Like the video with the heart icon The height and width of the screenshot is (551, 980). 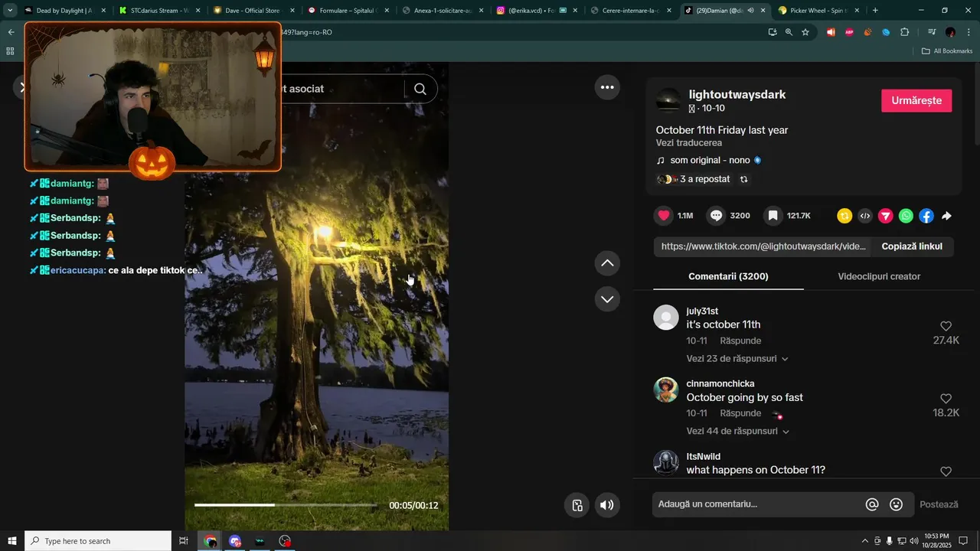[664, 216]
